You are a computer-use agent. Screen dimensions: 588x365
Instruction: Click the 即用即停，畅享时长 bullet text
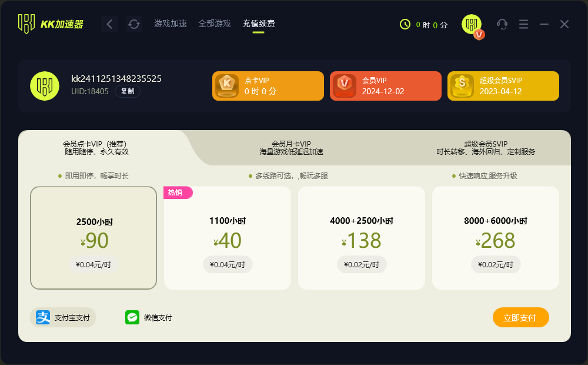pos(97,176)
